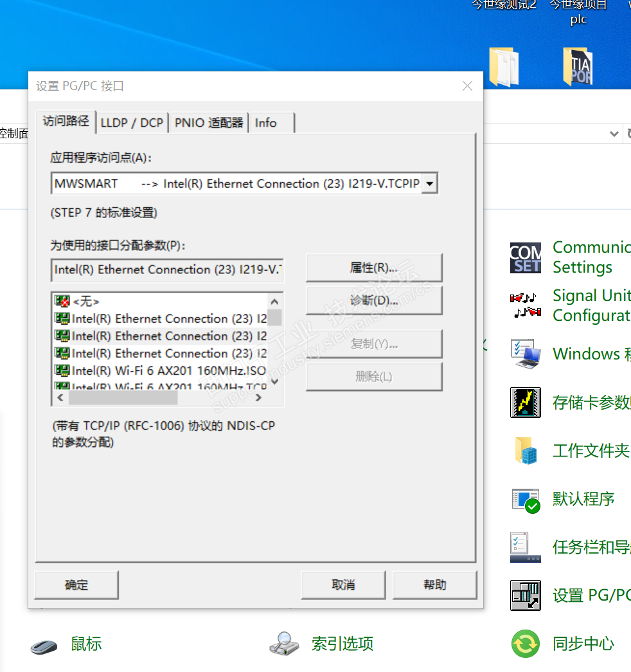Screen dimensions: 631x672
Task: Select the <无> interface icon in the list
Action: click(62, 301)
